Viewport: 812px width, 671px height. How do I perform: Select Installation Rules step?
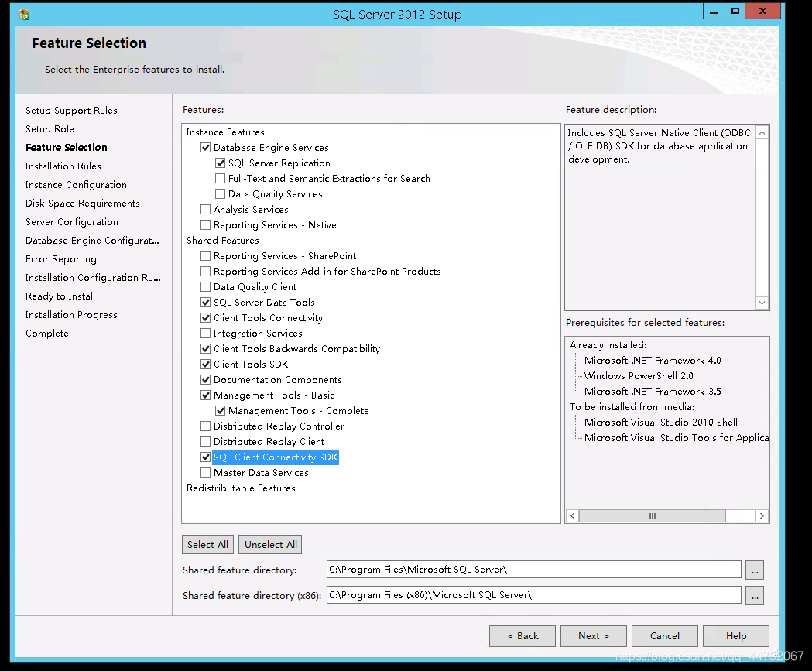(x=63, y=166)
